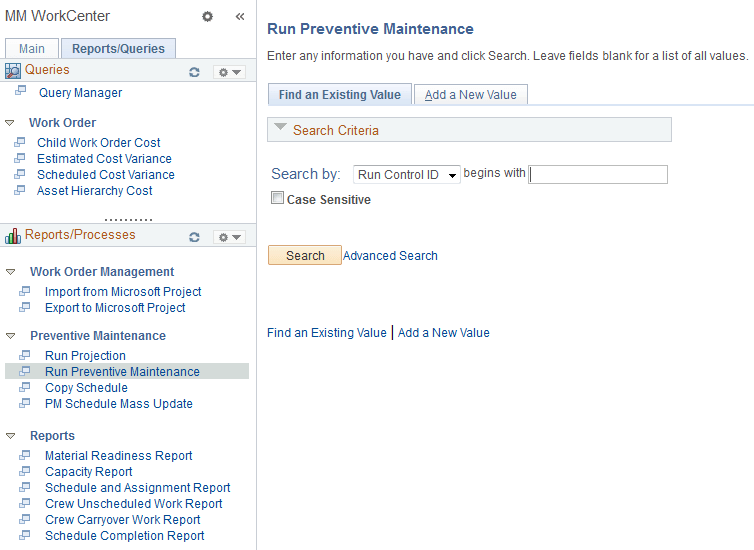Open the Crew Carryover Work Report link

[123, 520]
